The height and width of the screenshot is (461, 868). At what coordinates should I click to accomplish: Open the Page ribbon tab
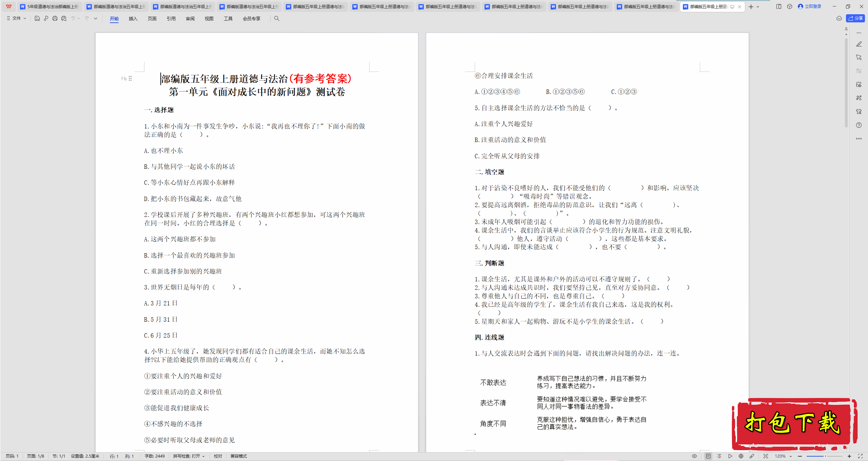(x=152, y=19)
